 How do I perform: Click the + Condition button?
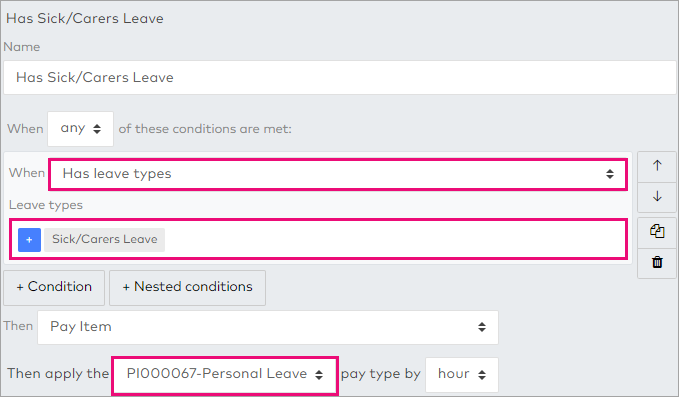click(54, 287)
